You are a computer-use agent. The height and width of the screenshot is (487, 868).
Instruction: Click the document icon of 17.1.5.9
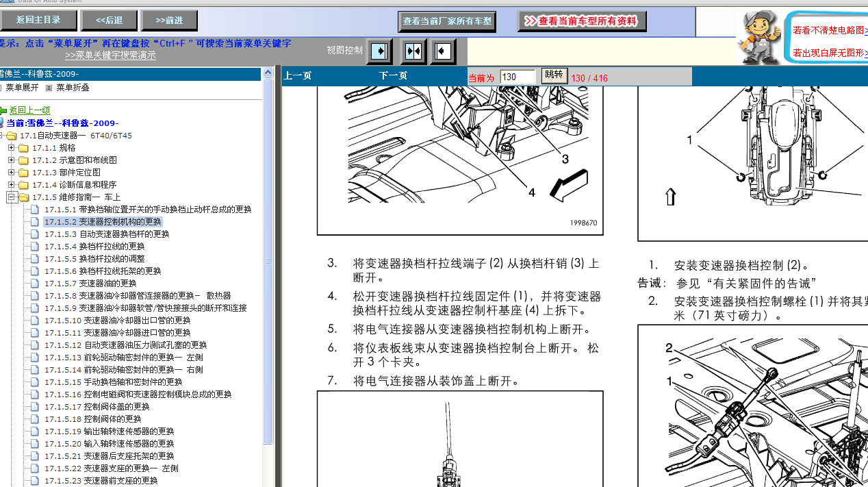point(34,308)
